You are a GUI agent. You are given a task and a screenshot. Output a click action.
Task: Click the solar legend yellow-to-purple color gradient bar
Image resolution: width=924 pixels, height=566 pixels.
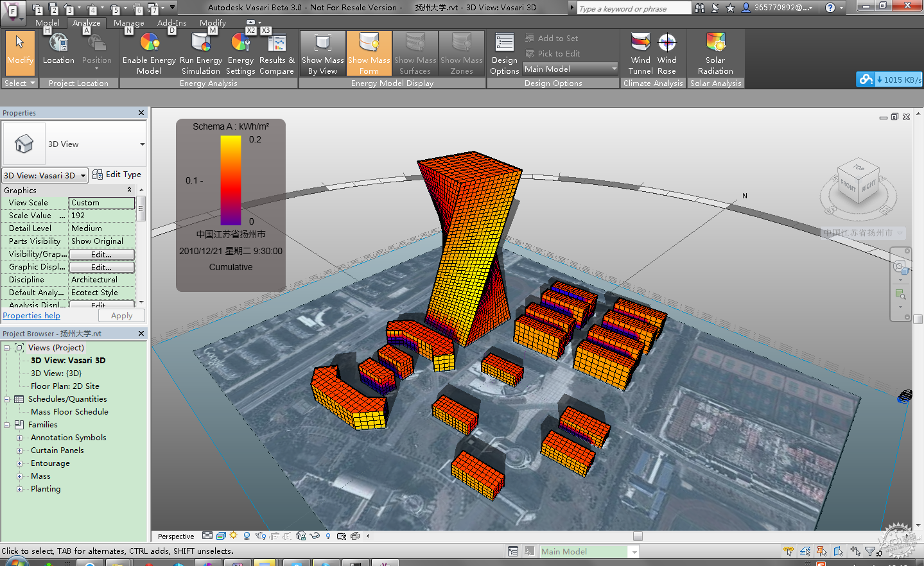point(231,180)
